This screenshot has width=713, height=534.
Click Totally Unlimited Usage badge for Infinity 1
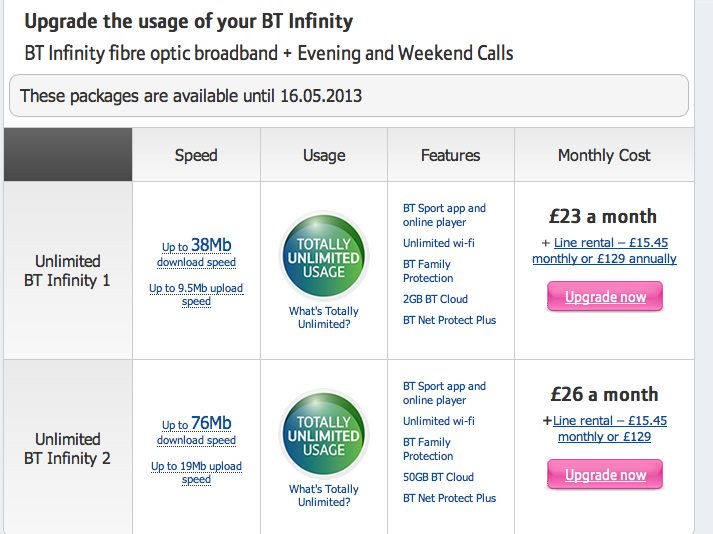324,257
